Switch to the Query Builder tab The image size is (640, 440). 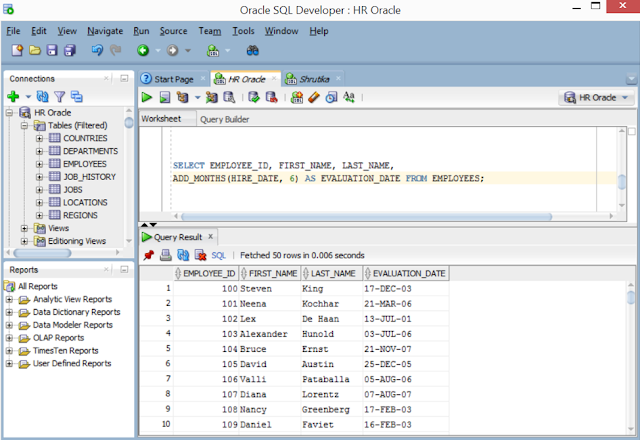pos(224,119)
